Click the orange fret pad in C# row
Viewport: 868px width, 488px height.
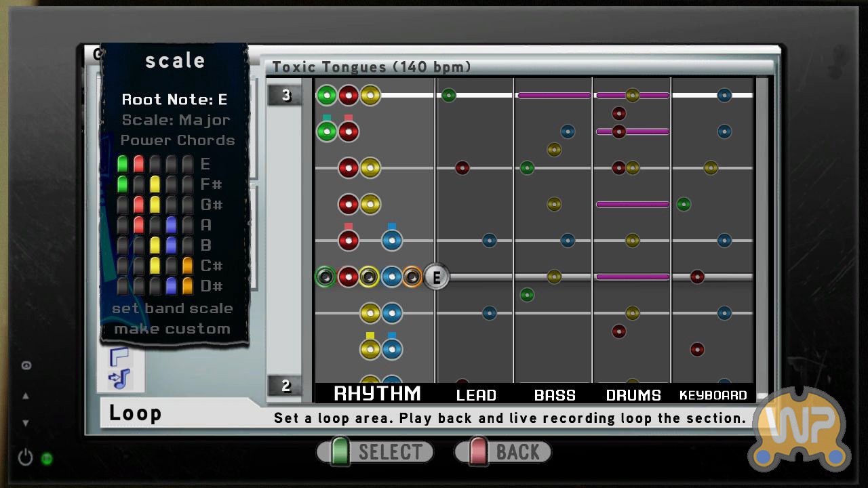pos(188,266)
